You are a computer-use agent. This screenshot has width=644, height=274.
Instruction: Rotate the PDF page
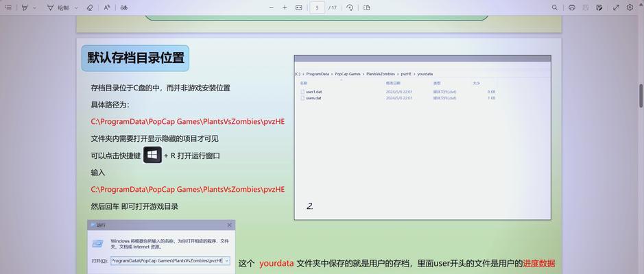[x=350, y=8]
